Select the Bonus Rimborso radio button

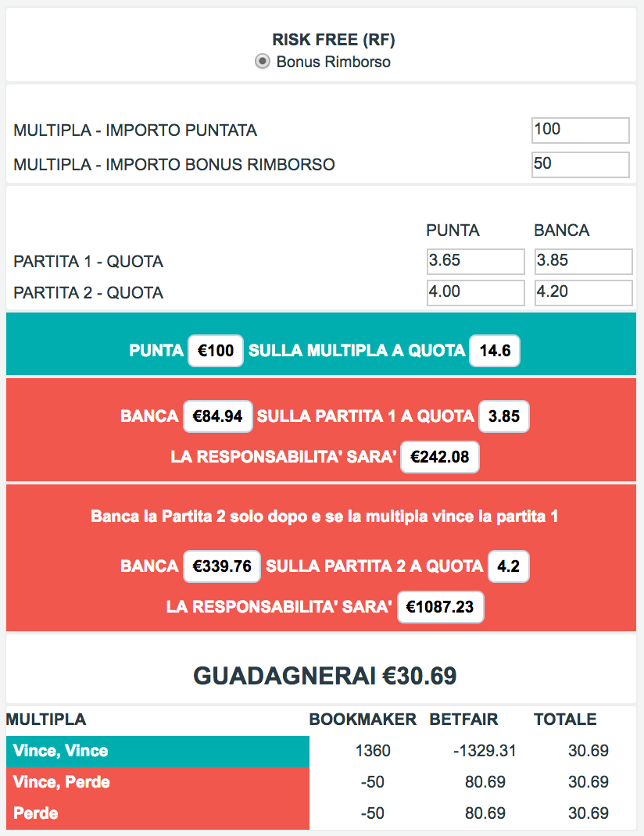(263, 62)
